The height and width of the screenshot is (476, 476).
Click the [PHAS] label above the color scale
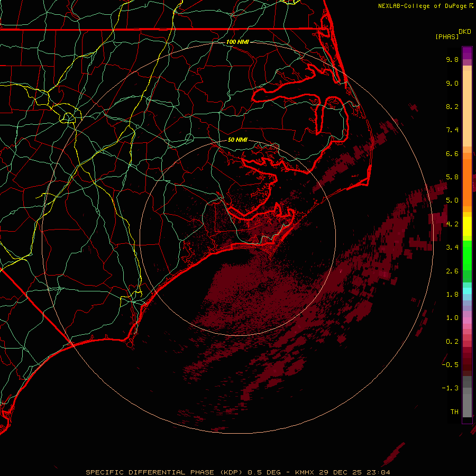tap(447, 36)
